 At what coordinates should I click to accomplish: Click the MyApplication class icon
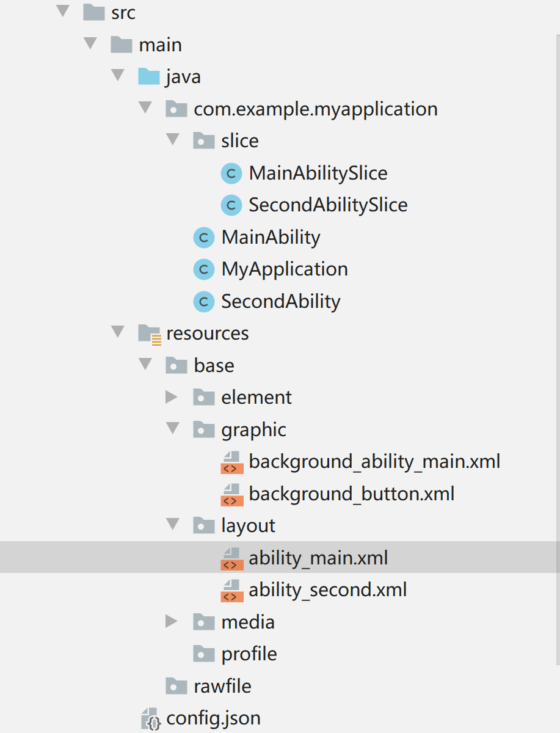pos(204,269)
